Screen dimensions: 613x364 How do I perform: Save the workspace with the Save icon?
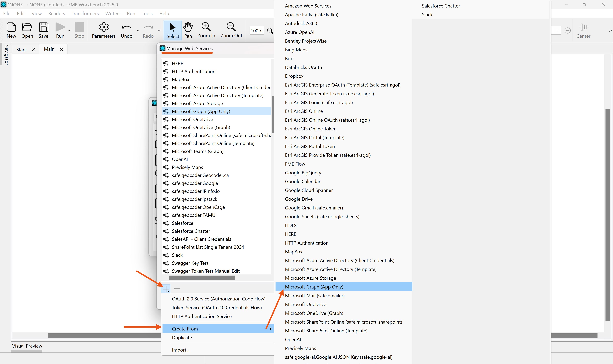click(43, 27)
